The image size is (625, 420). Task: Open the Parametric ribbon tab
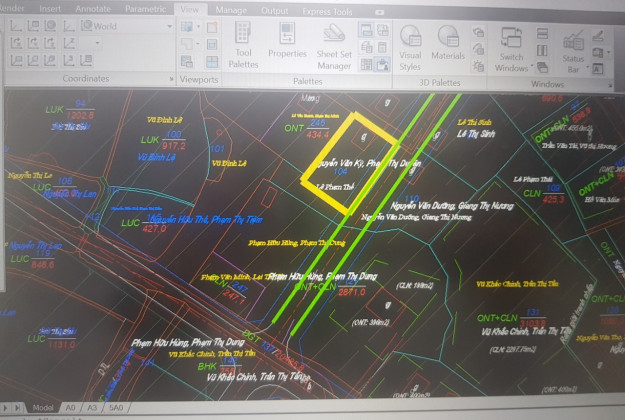(145, 11)
